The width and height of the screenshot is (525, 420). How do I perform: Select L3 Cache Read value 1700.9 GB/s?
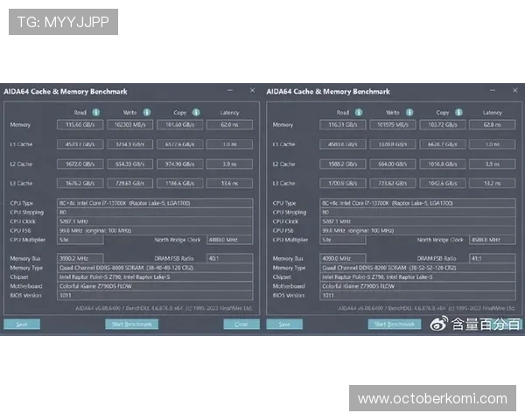click(x=342, y=184)
